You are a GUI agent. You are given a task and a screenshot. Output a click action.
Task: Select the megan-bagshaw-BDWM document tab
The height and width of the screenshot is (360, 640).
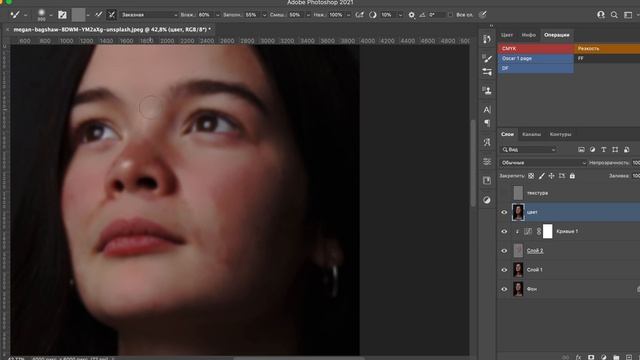pos(112,29)
